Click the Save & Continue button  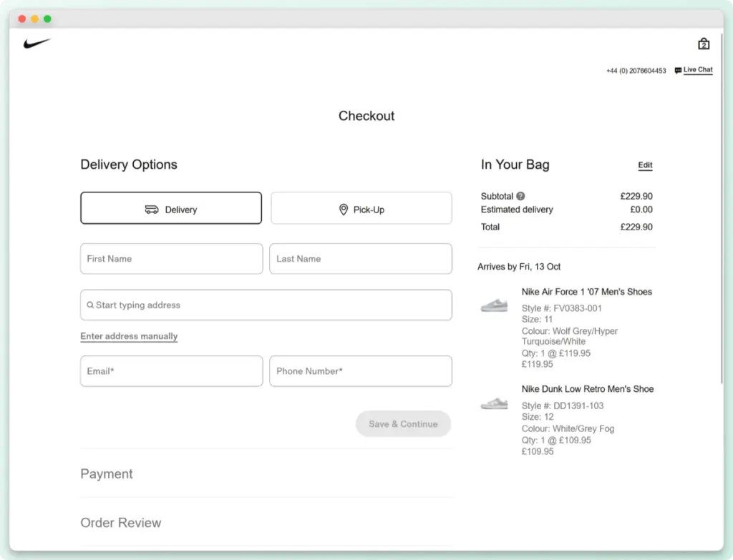403,423
